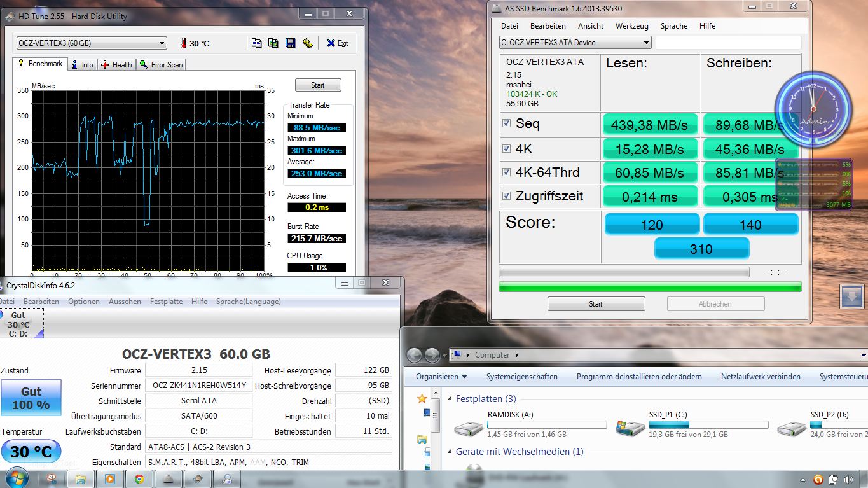
Task: Open Windows Explorer from the taskbar
Action: click(81, 479)
